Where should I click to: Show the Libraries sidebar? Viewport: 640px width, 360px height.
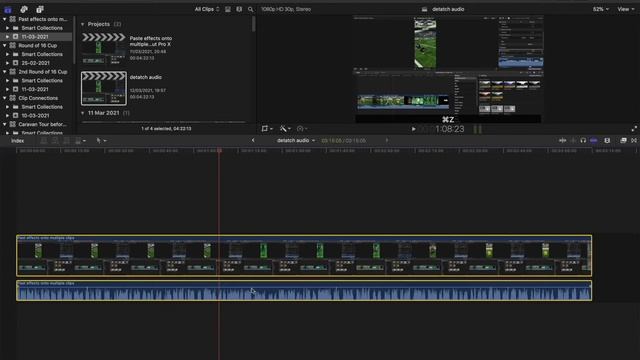pyautogui.click(x=8, y=9)
